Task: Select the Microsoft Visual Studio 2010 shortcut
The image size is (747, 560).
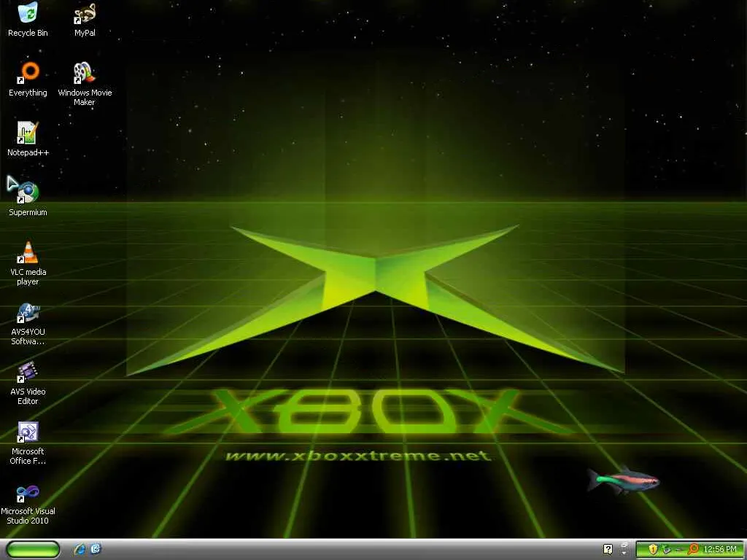Action: 28,503
